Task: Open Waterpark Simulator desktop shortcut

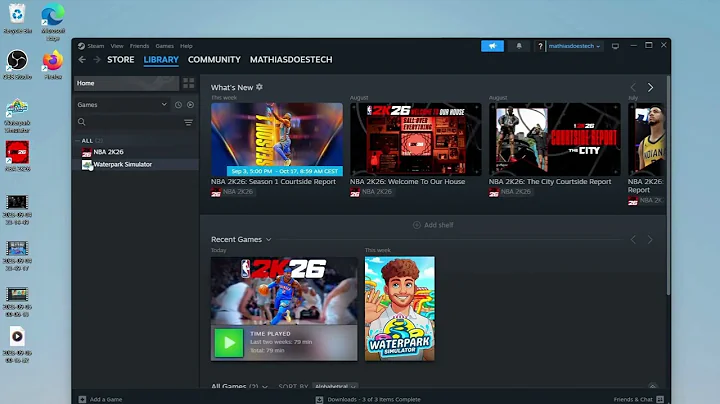Action: pyautogui.click(x=17, y=116)
